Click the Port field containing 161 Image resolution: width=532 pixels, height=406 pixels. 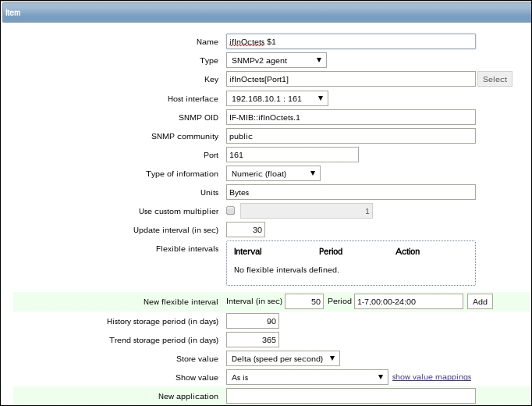click(292, 155)
